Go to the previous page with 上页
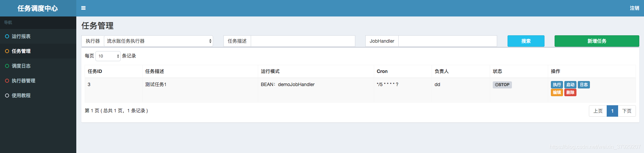 [598, 111]
